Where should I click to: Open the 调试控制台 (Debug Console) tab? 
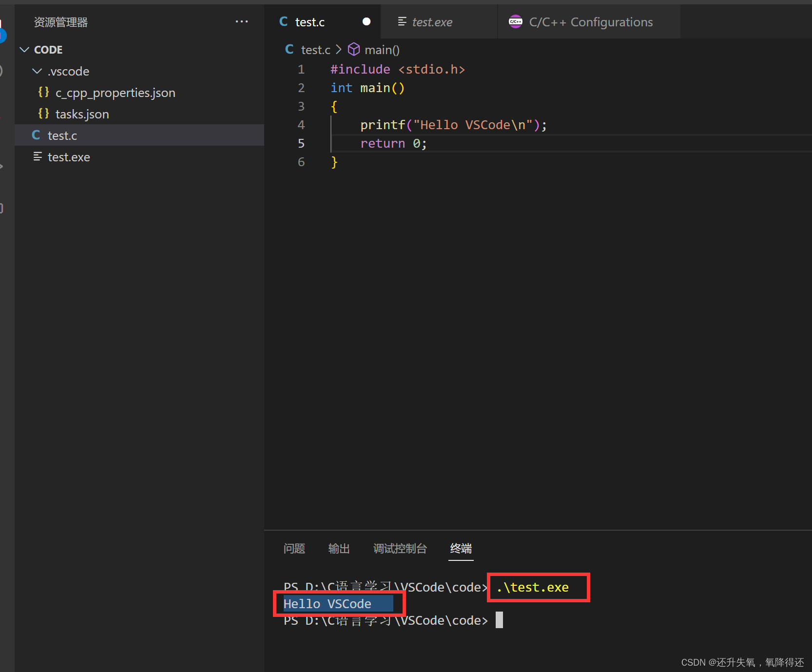tap(400, 549)
